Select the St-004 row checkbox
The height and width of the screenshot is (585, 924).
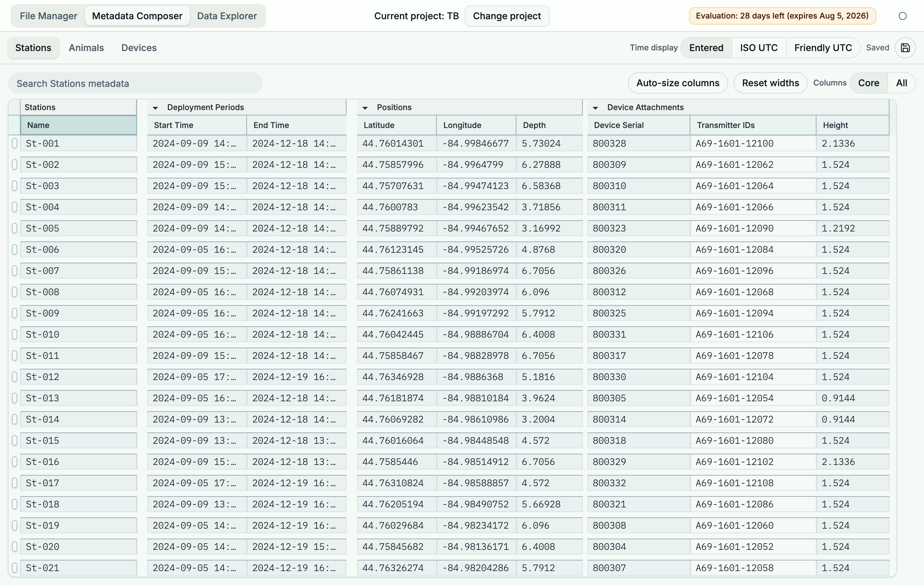tap(15, 207)
